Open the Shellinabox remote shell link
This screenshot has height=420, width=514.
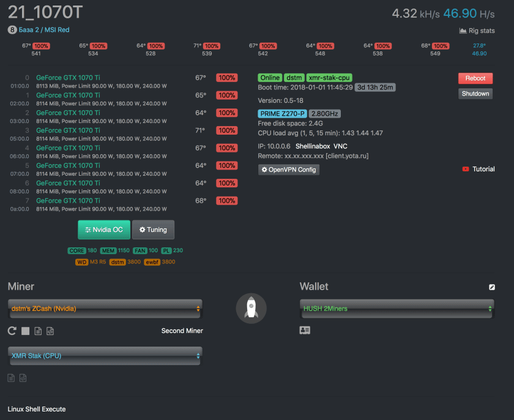point(312,147)
